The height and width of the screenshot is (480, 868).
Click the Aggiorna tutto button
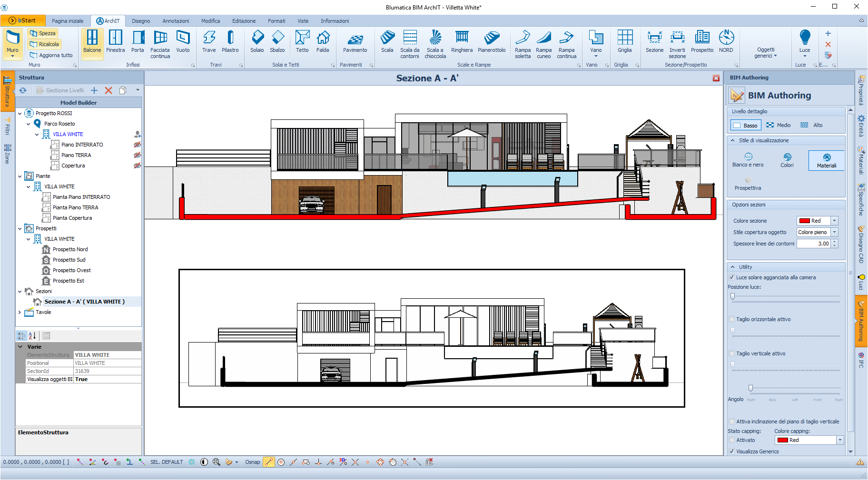pyautogui.click(x=51, y=55)
